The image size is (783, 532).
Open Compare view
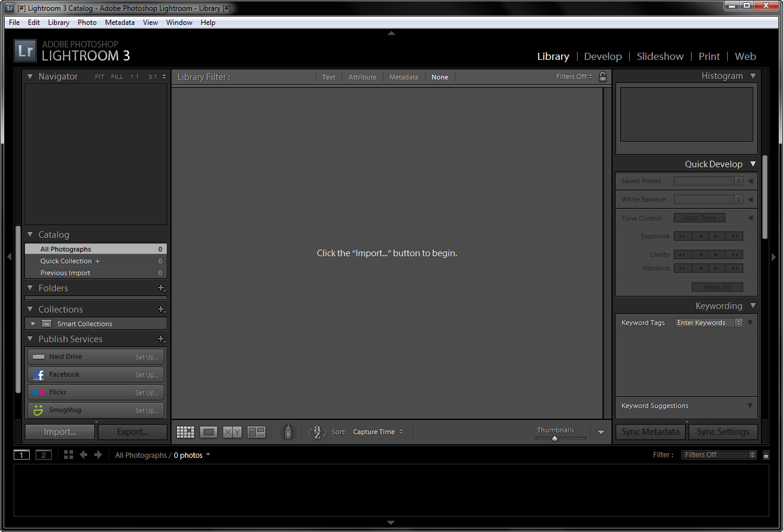[232, 431]
